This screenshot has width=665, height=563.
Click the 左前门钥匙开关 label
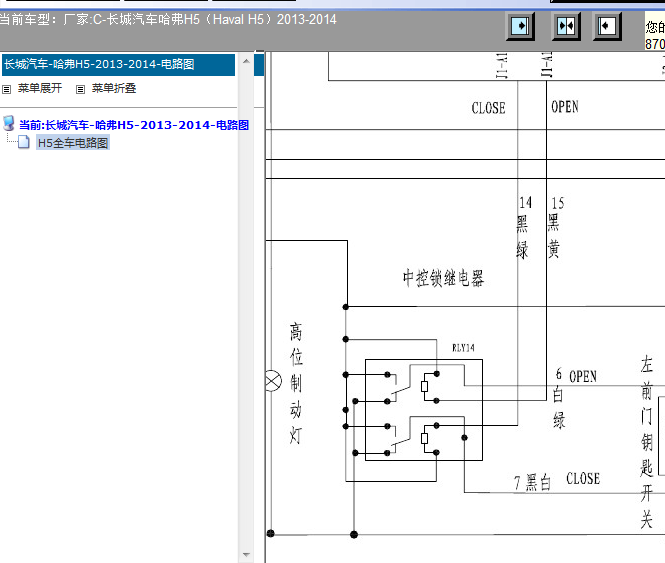tap(646, 442)
